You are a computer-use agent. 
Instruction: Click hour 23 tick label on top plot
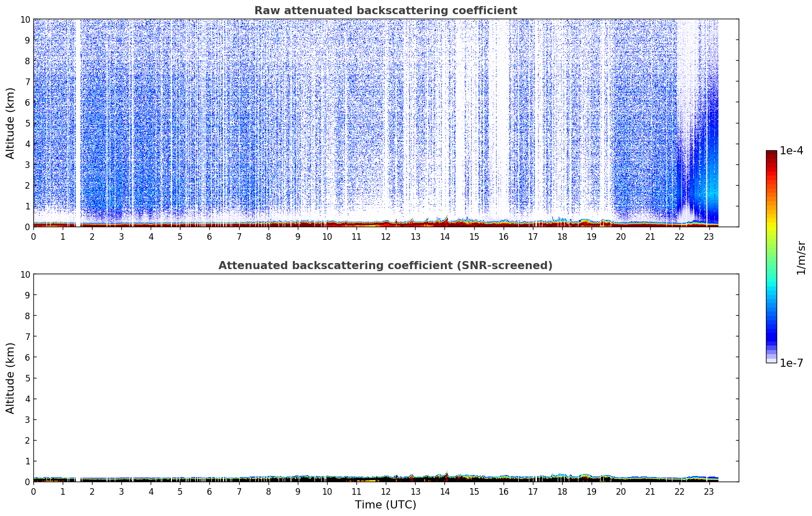point(709,237)
